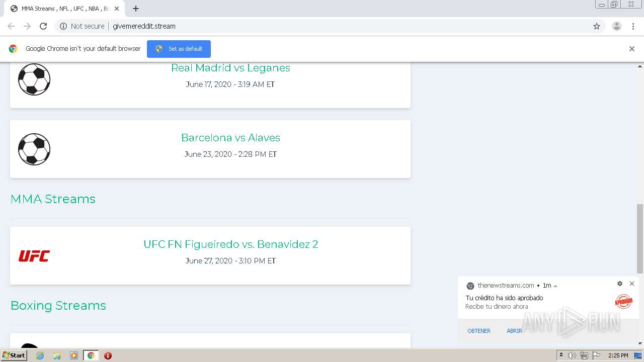Click the page vertical scrollbar thumb

tap(640, 239)
